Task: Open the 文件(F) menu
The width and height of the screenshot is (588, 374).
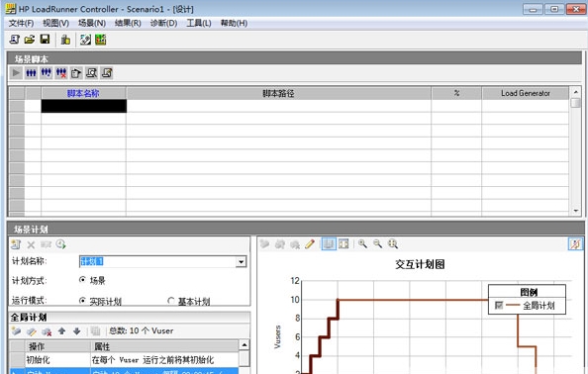Action: 21,23
